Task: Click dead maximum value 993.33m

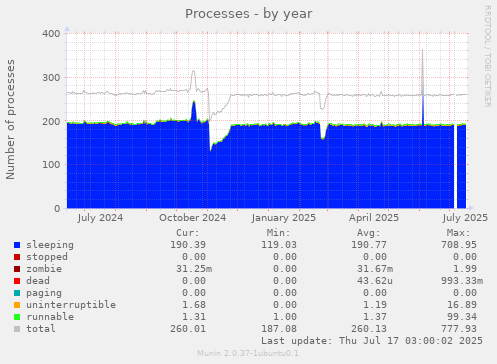Action: tap(462, 281)
